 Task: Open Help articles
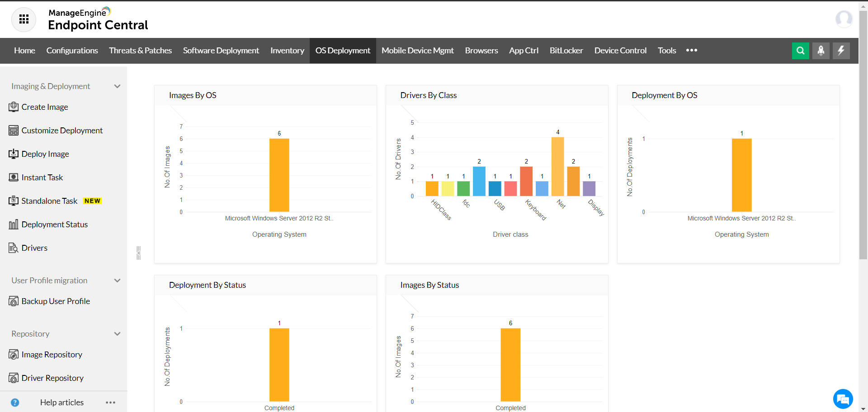(x=61, y=402)
